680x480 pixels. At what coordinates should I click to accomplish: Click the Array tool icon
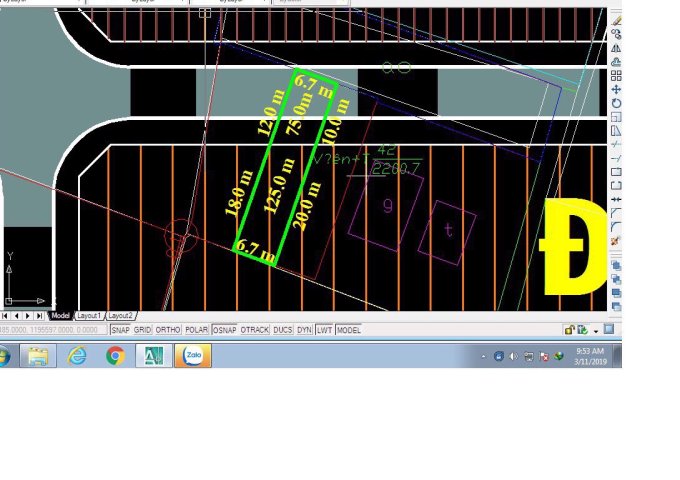616,75
